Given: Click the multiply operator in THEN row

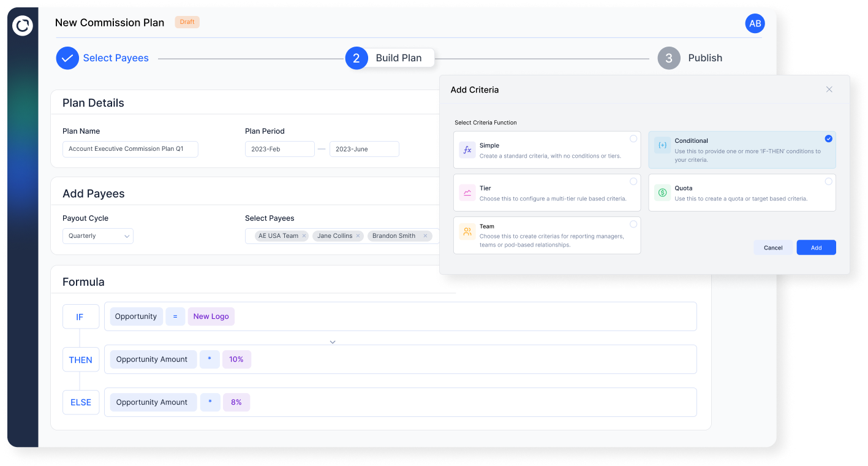Looking at the screenshot, I should pyautogui.click(x=209, y=359).
